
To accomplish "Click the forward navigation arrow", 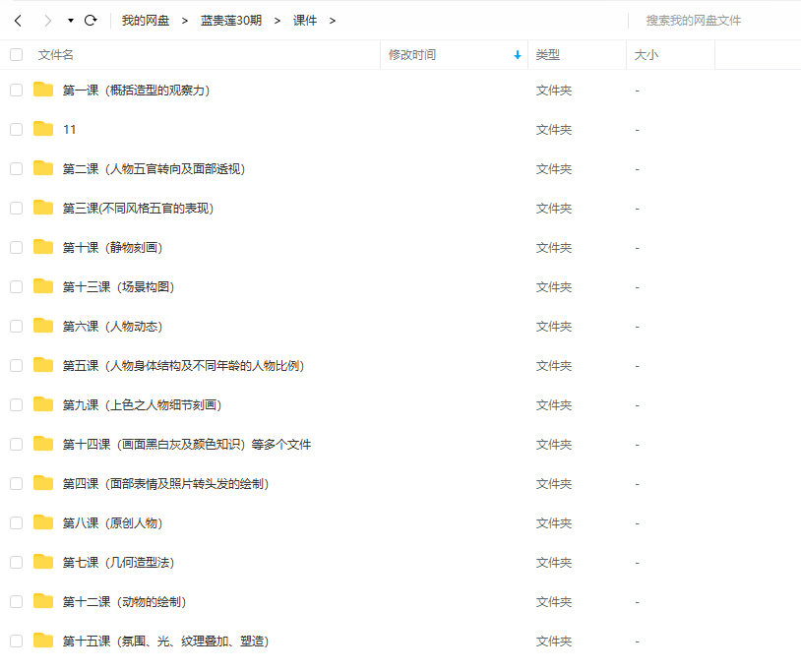I will 47,20.
